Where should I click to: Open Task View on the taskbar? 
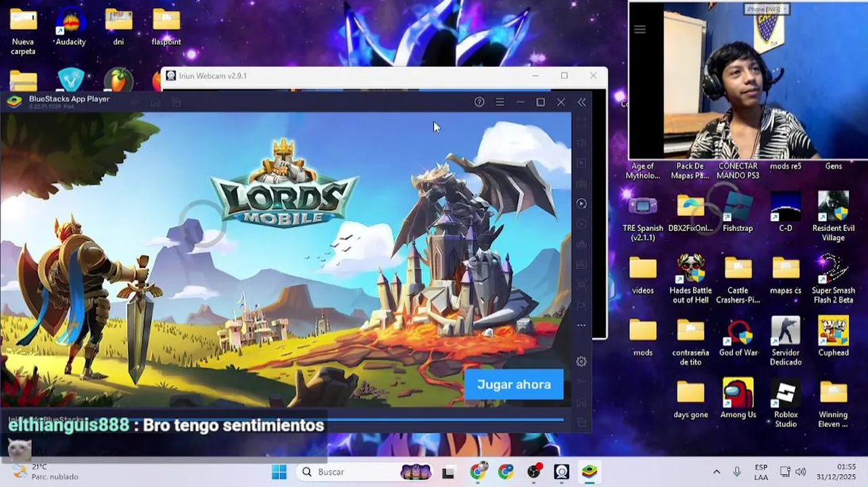[448, 472]
